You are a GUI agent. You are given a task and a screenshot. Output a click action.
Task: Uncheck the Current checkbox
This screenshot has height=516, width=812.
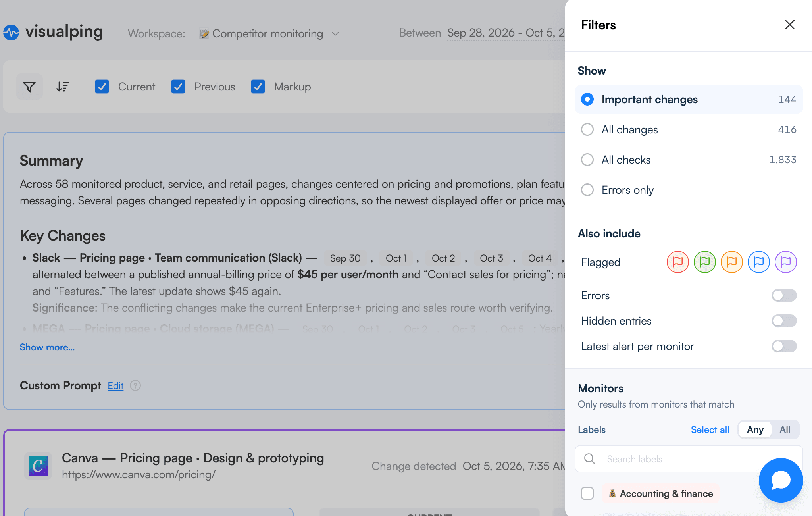point(102,87)
